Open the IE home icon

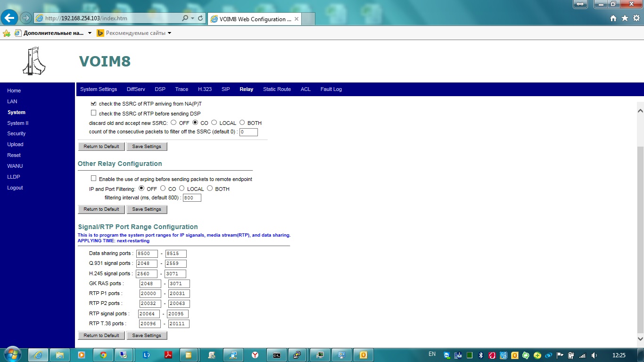(613, 18)
